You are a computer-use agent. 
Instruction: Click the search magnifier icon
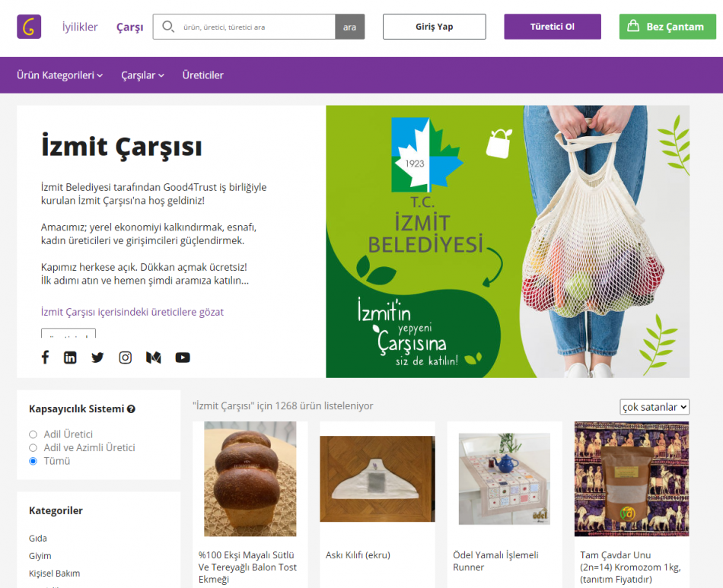(x=168, y=27)
